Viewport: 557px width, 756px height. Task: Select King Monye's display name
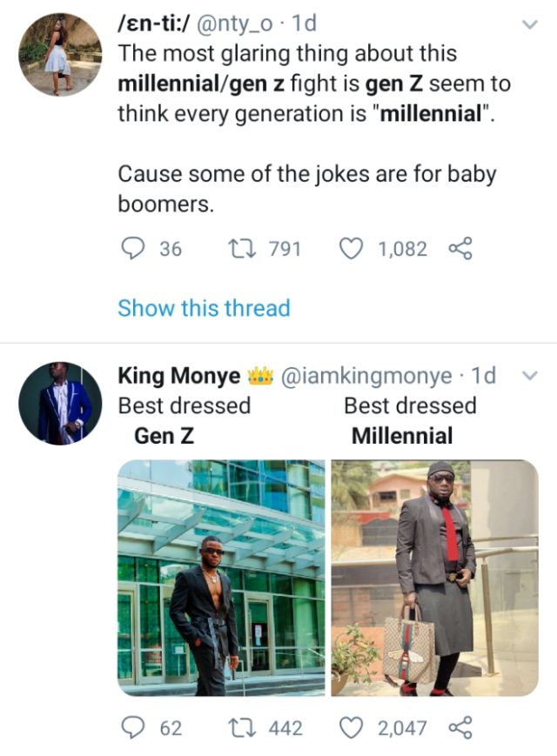173,373
